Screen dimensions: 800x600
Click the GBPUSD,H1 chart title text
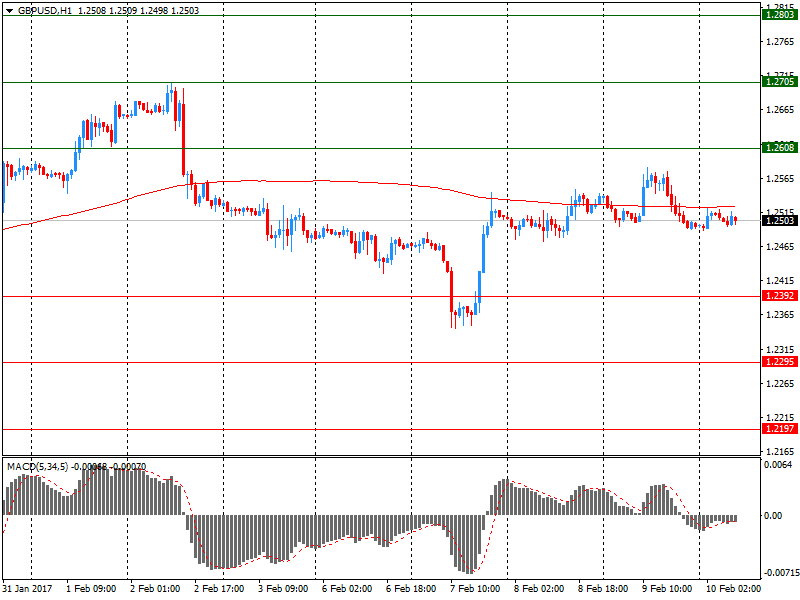point(45,11)
